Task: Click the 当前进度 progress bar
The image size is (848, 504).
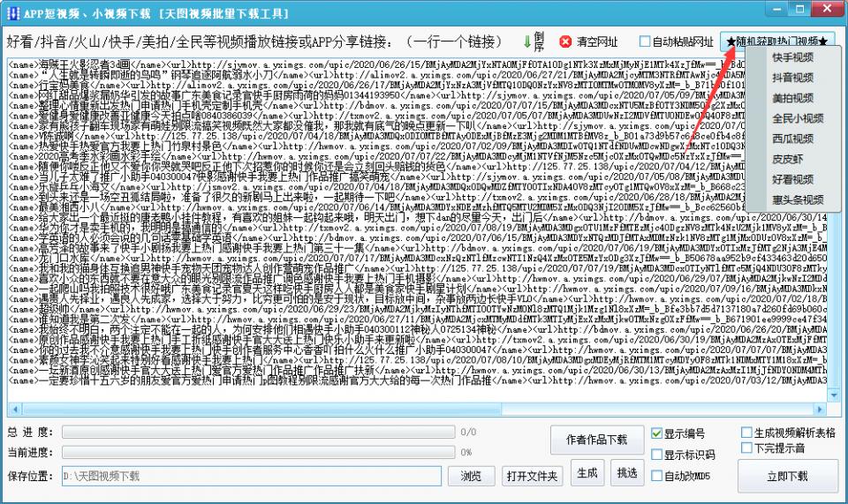Action: tap(259, 452)
